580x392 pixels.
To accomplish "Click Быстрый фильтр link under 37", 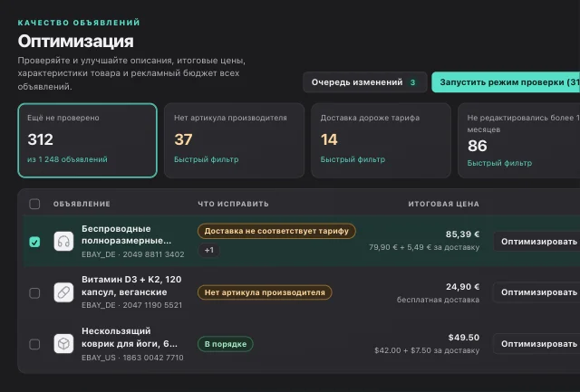I will 206,159.
